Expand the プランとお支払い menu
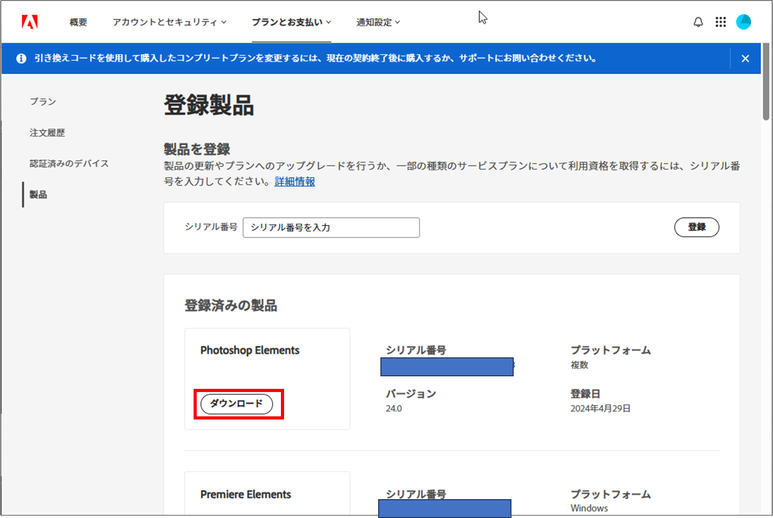The width and height of the screenshot is (773, 518). coord(291,22)
